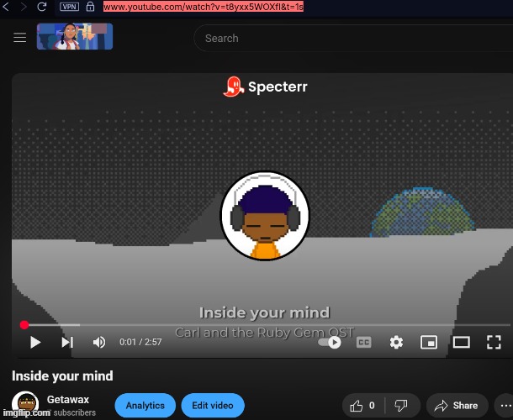Image resolution: width=513 pixels, height=420 pixels.
Task: Reload the page with the refresh icon
Action: [x=42, y=6]
